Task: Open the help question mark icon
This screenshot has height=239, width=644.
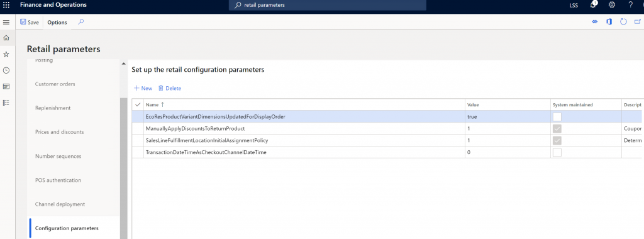Action: [630, 5]
